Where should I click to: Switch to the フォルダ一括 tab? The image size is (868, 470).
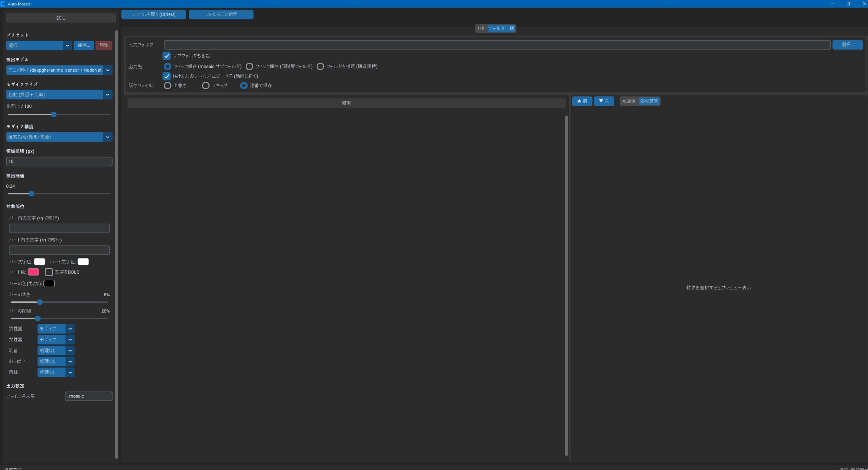coord(501,29)
